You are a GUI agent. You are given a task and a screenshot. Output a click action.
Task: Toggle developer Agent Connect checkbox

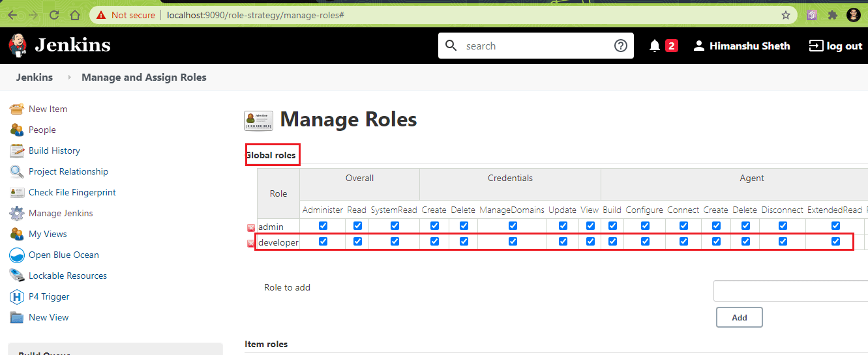point(683,241)
